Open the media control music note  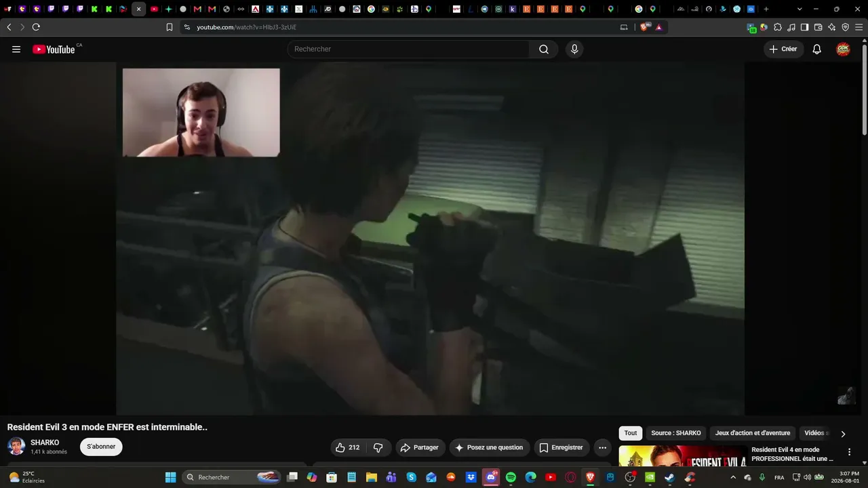click(x=791, y=27)
